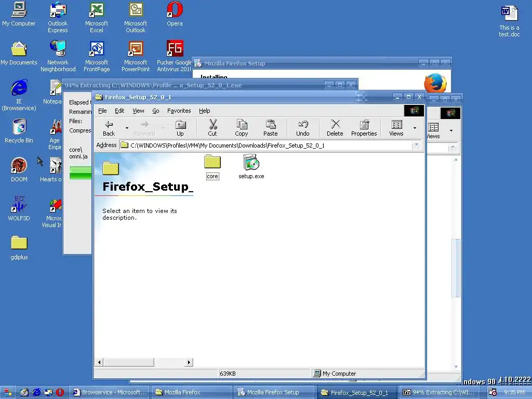Switch to Browservice - Microsoft taskbar button
Screen dimensions: 532x399
coord(110,393)
